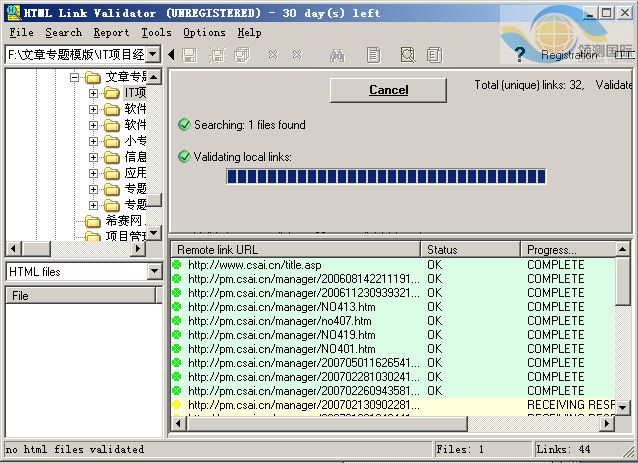Screen dimensions: 638x463
Task: Click the 希赛网 folder icon in tree
Action: coord(93,220)
